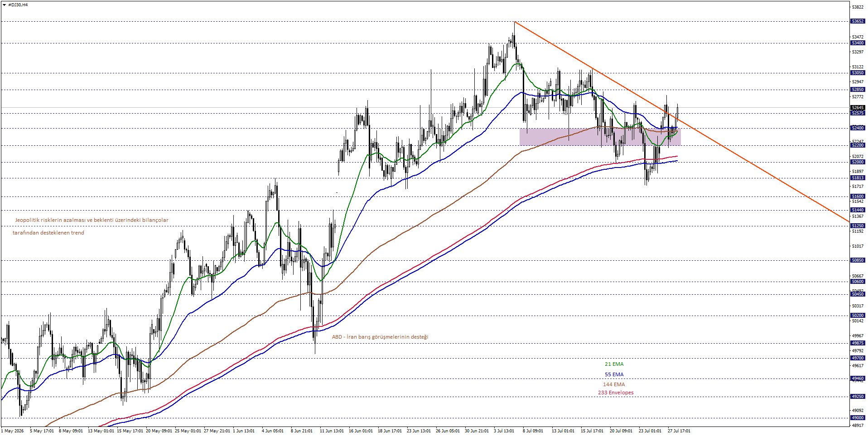Click the 55 EMA legend label
This screenshot has width=868, height=436.
pos(614,374)
